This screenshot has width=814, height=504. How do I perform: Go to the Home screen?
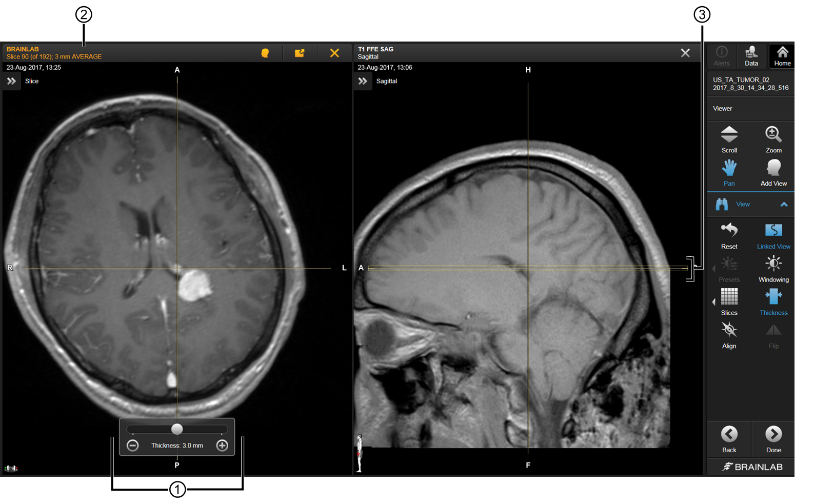pyautogui.click(x=782, y=56)
